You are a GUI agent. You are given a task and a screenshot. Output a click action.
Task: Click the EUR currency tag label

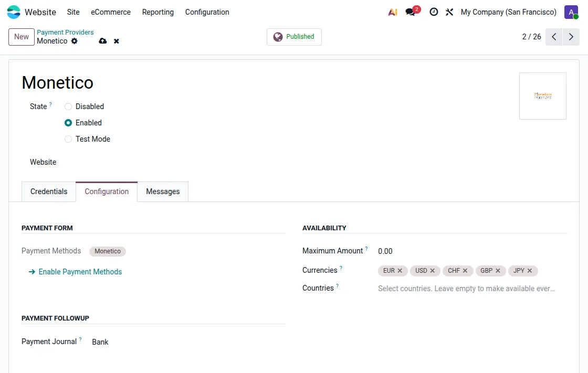pyautogui.click(x=389, y=271)
